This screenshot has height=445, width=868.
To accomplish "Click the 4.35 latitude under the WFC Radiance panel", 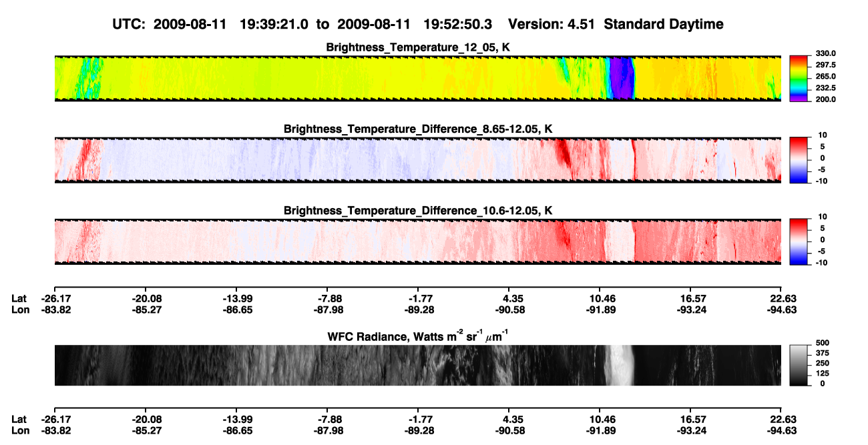I will tap(510, 419).
